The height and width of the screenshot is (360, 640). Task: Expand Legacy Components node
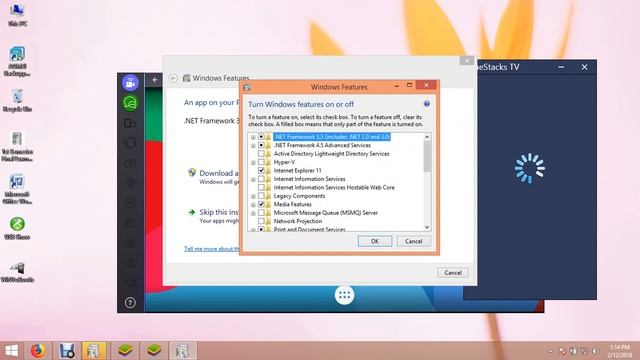[253, 196]
